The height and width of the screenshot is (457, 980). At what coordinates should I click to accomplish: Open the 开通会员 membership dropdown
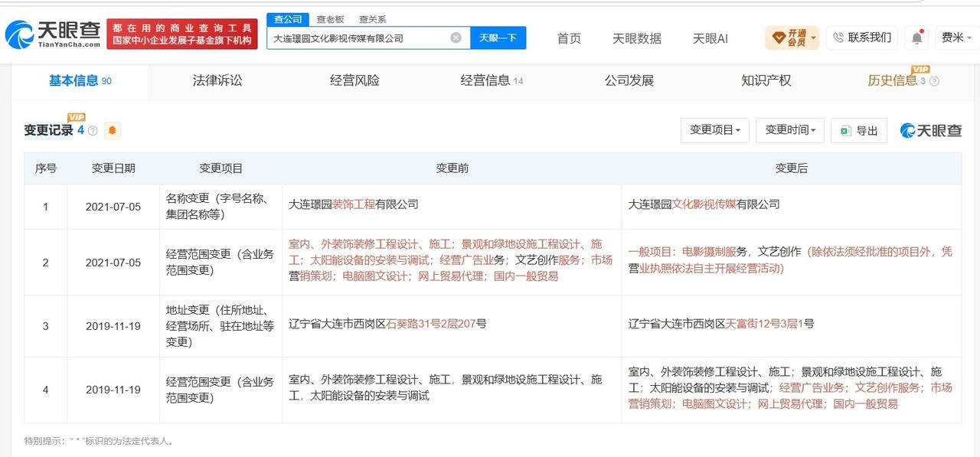tap(792, 38)
